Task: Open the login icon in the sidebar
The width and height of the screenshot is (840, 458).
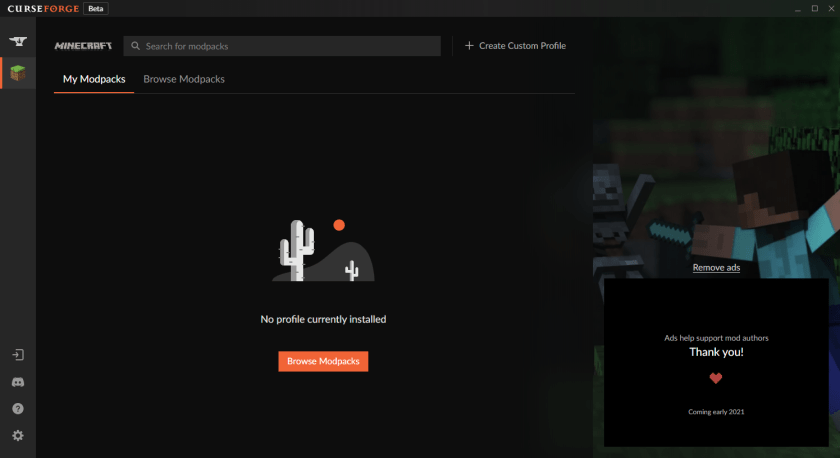Action: point(17,355)
